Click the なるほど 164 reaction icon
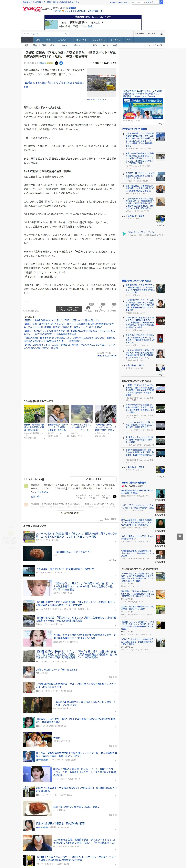This screenshot has width=186, height=868. point(91,496)
